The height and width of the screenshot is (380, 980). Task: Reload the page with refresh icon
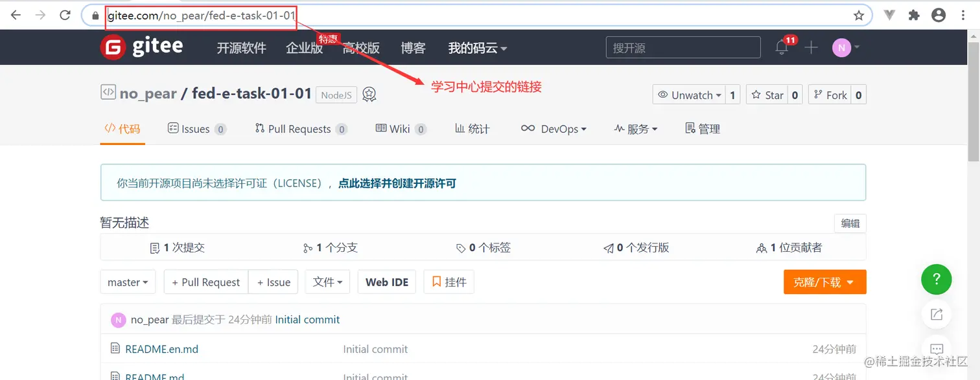tap(65, 16)
